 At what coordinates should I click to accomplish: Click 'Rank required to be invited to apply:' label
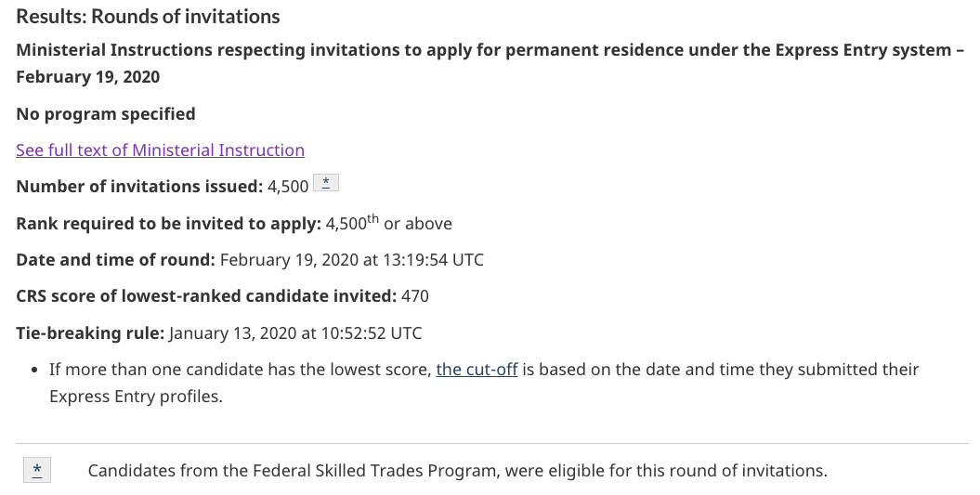tap(169, 223)
